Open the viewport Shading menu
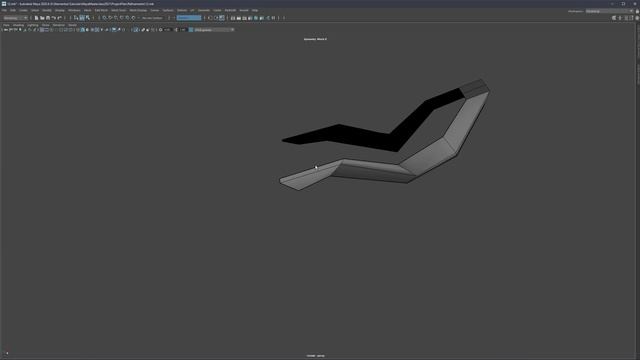Screen dimensions: 640x360 (18, 25)
